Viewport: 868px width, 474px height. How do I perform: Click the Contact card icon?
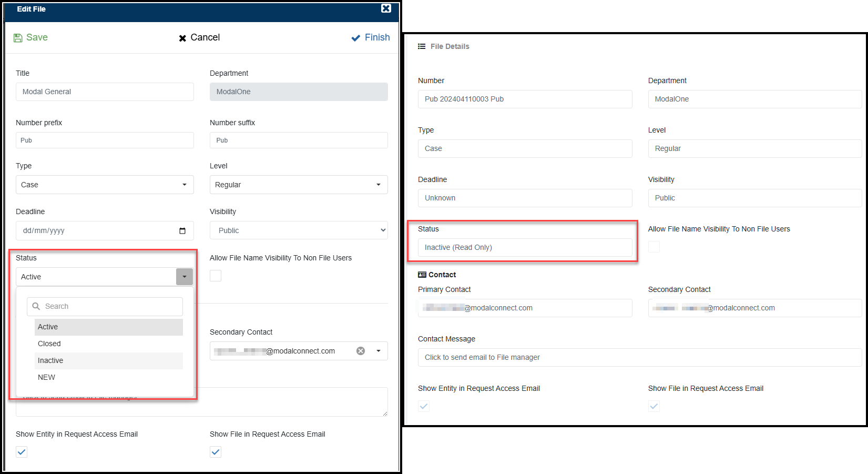(x=422, y=275)
